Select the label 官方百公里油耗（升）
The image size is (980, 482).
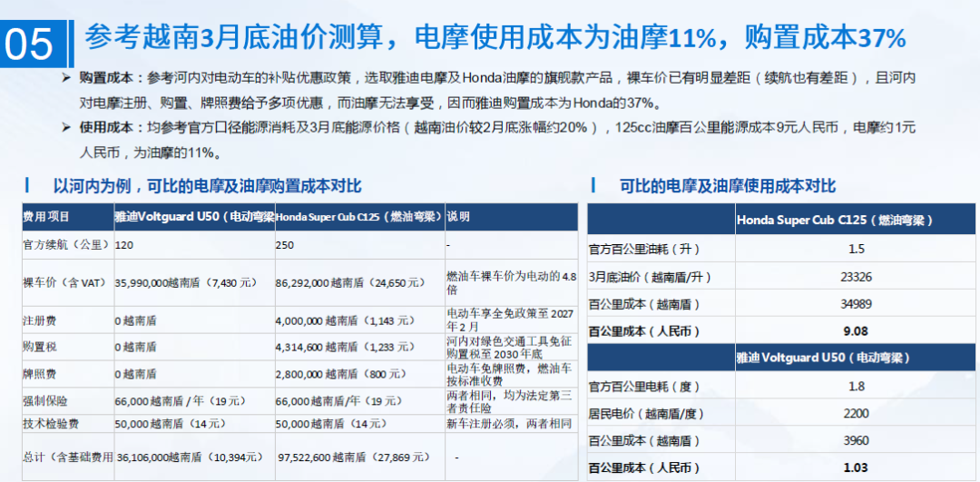(x=643, y=249)
